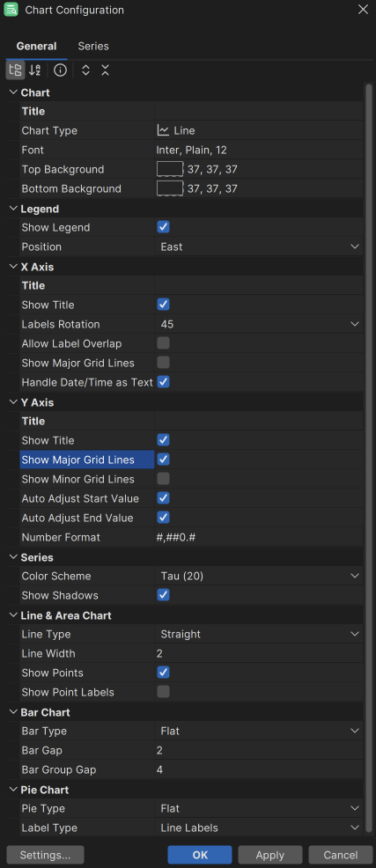Open the Label Type dropdown
376x868 pixels.
(x=259, y=828)
